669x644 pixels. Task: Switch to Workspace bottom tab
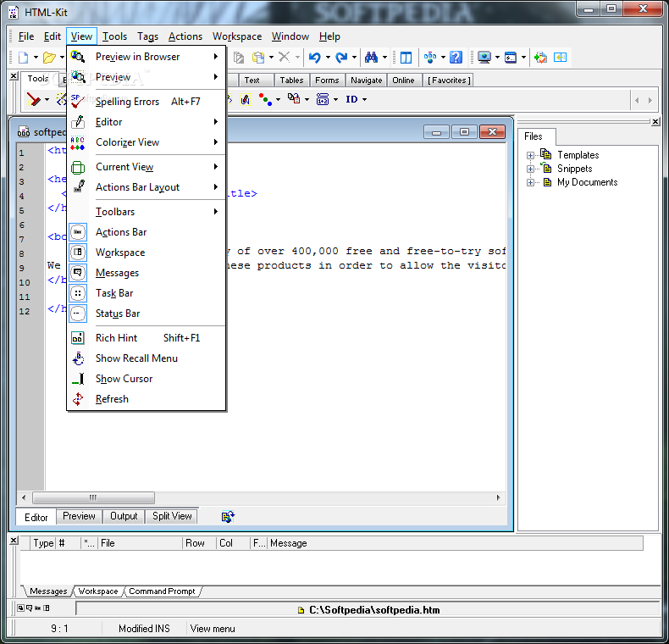pyautogui.click(x=98, y=591)
